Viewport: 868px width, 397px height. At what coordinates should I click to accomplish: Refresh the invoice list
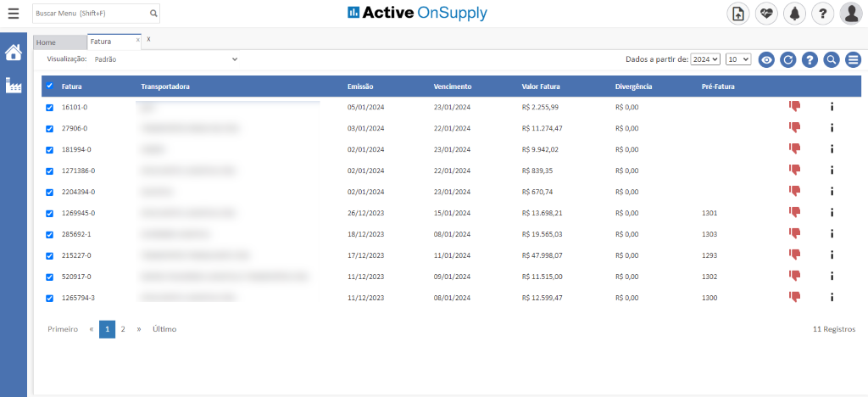click(x=787, y=59)
